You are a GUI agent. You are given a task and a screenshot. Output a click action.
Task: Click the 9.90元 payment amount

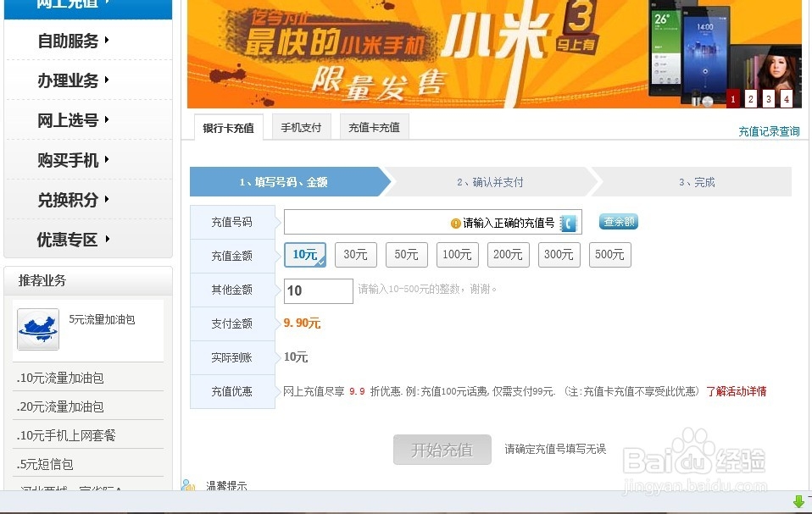tap(302, 323)
